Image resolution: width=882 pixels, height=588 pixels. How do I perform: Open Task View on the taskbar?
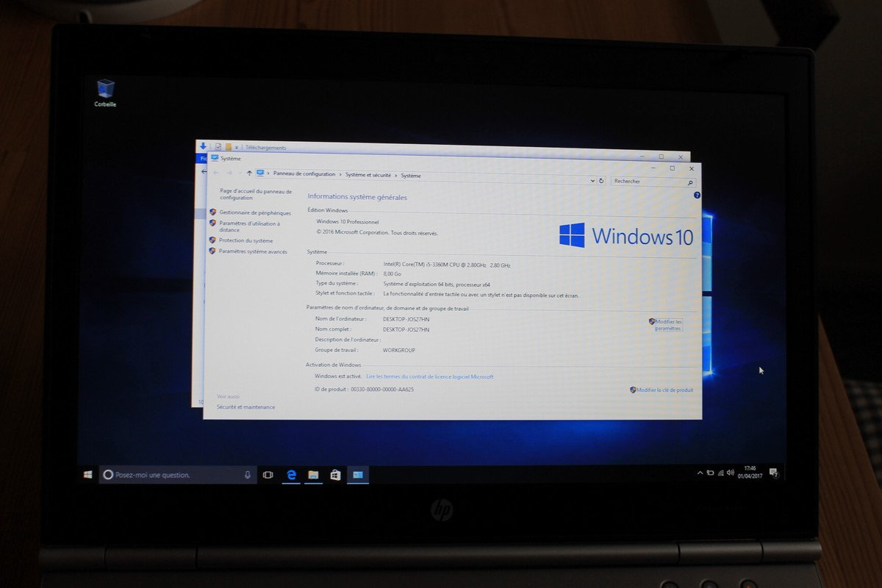click(x=268, y=475)
